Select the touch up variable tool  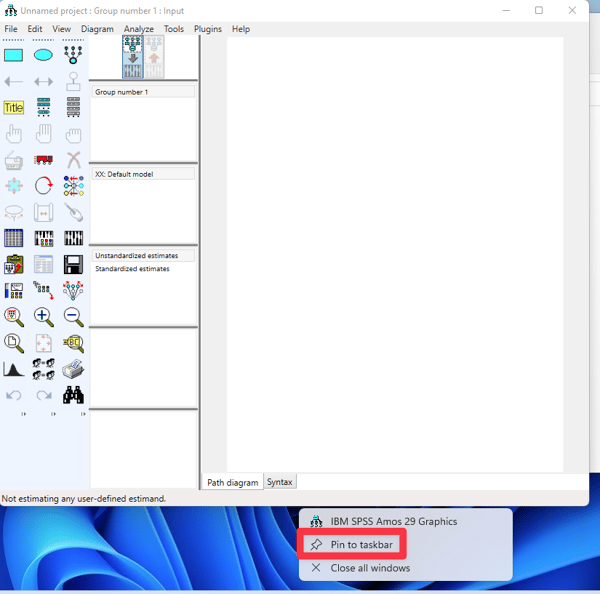point(73,212)
